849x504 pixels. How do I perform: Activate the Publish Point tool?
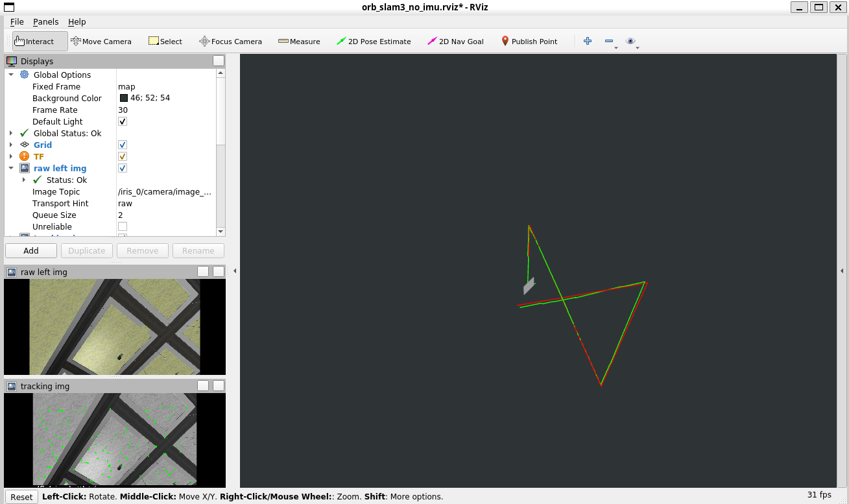pyautogui.click(x=529, y=42)
